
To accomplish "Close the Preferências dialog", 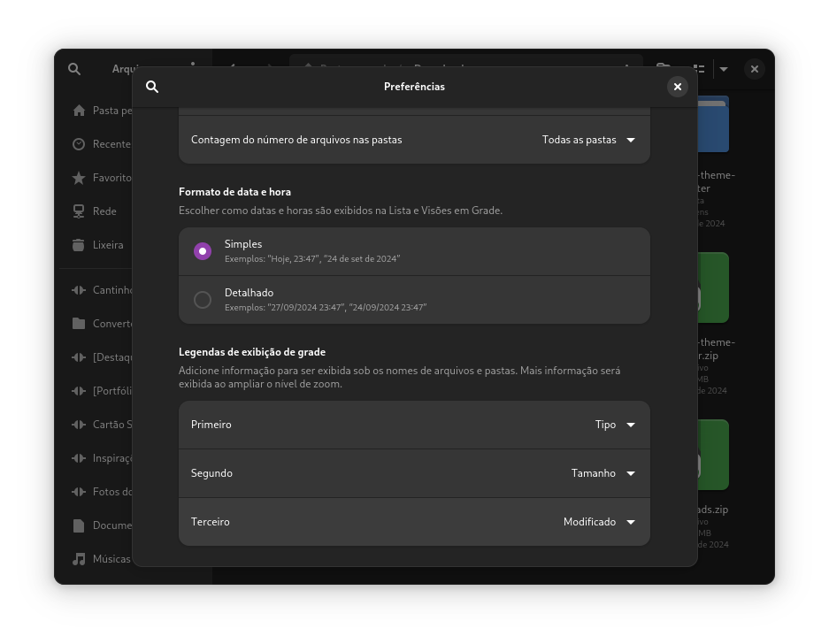I will point(677,87).
